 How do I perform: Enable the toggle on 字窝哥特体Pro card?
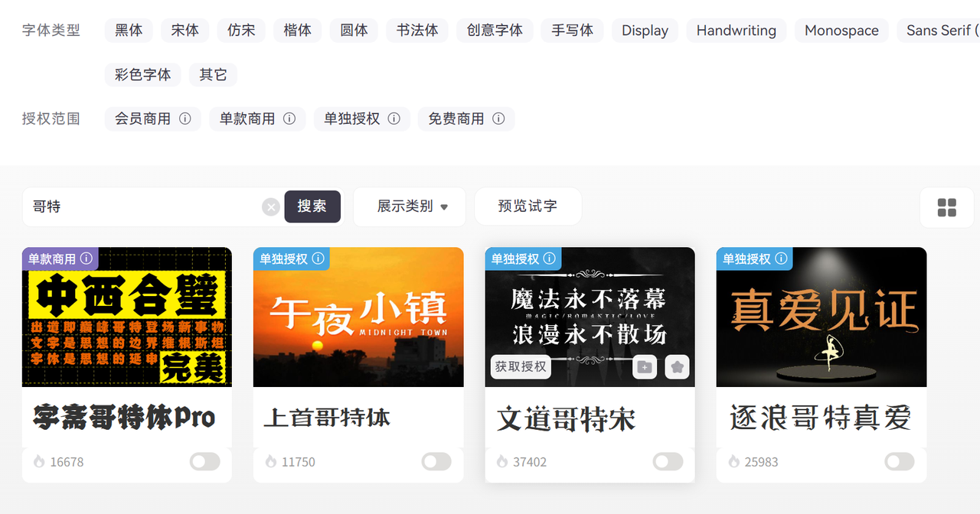click(x=204, y=461)
